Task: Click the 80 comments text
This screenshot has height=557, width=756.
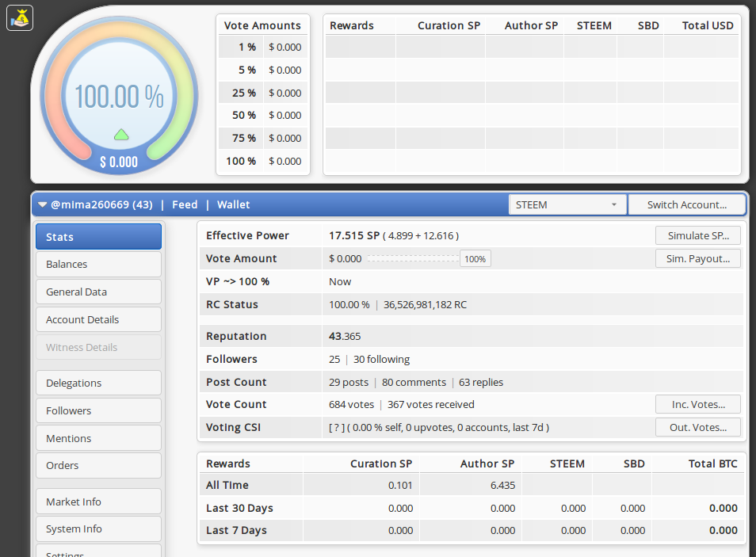Action: pos(414,382)
